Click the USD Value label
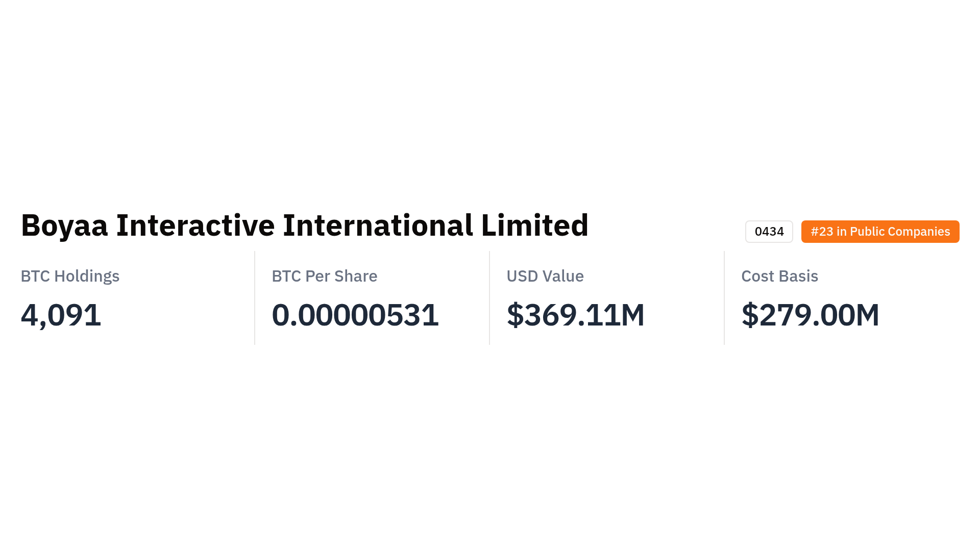 click(545, 276)
